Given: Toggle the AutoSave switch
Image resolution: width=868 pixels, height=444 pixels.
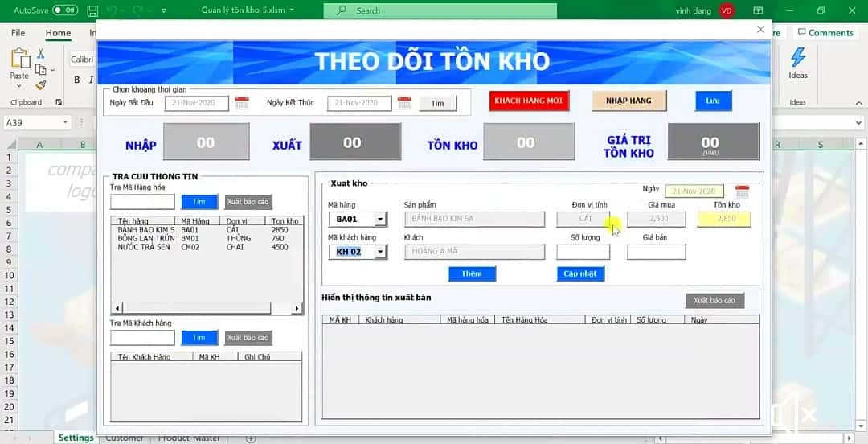Looking at the screenshot, I should [x=65, y=10].
